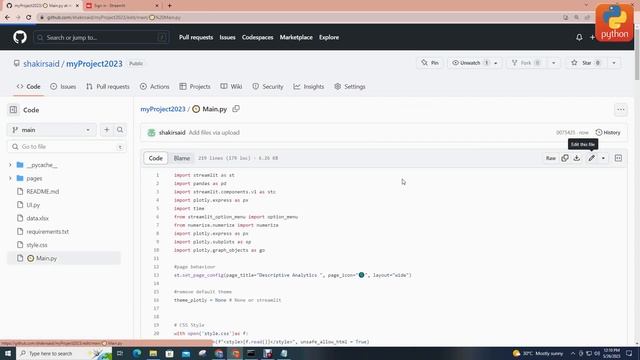Click Pull requests in top navigation
Image resolution: width=640 pixels, height=360 pixels.
(x=196, y=37)
